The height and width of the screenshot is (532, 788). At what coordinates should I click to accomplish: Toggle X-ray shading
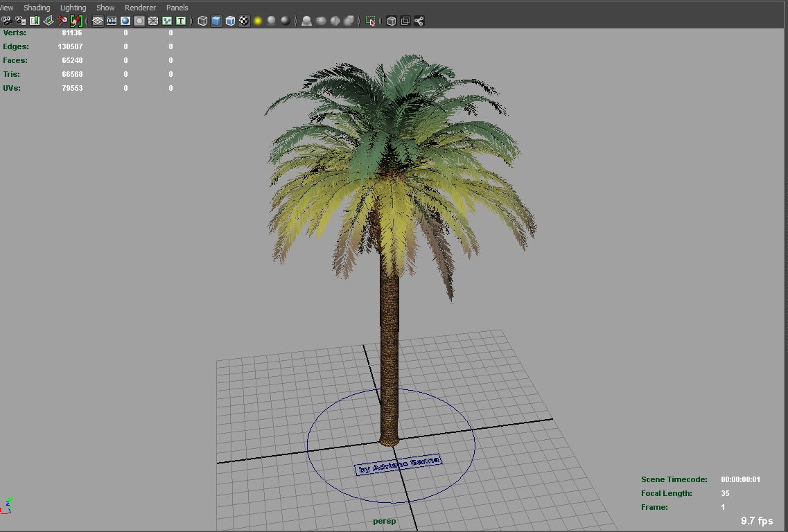391,21
